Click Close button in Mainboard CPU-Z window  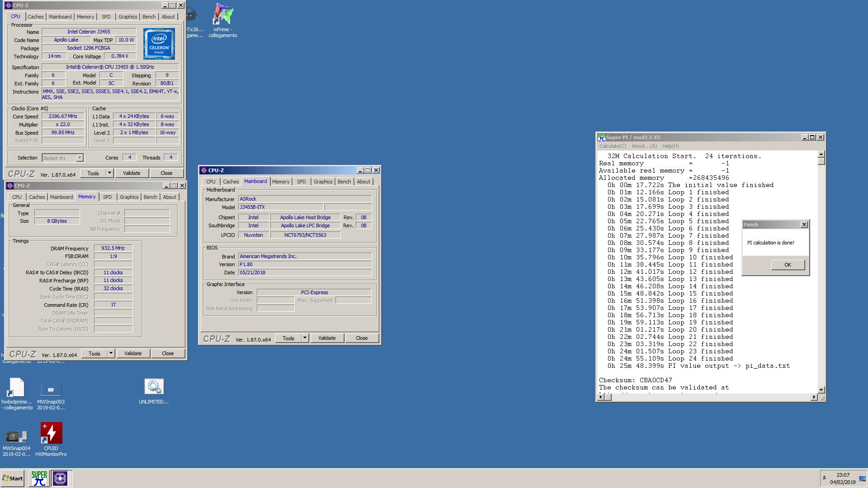(x=362, y=338)
